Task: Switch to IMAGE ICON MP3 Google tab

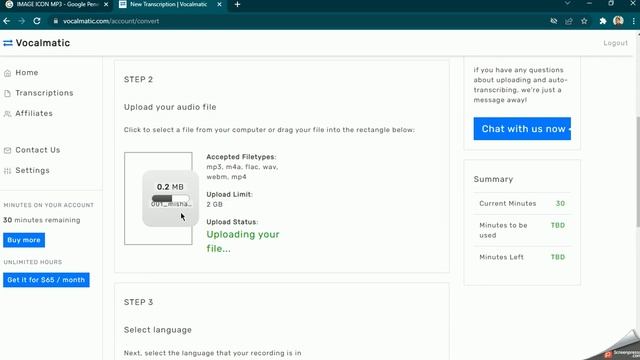Action: (x=57, y=4)
